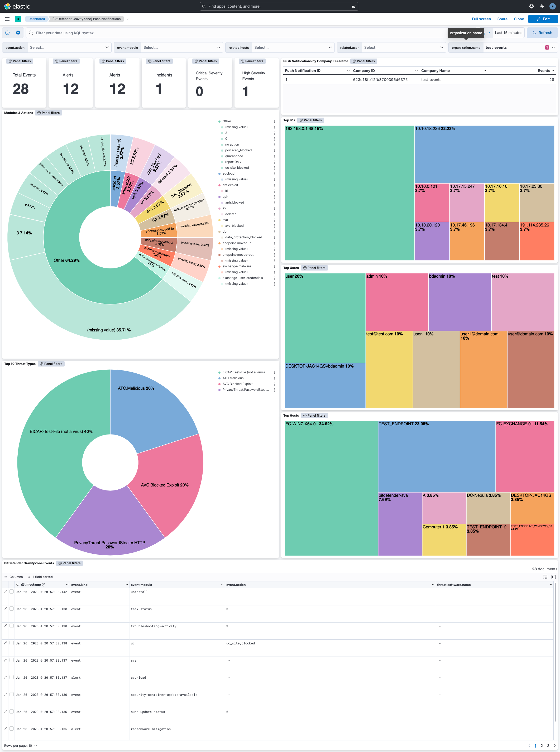Open the event.action Select dropdown
The height and width of the screenshot is (752, 560).
pyautogui.click(x=69, y=47)
